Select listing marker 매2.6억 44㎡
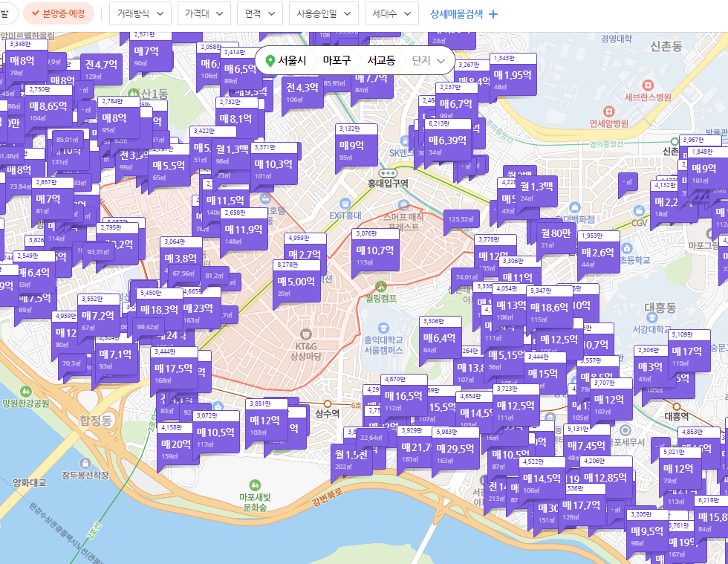The image size is (728, 564). click(599, 253)
